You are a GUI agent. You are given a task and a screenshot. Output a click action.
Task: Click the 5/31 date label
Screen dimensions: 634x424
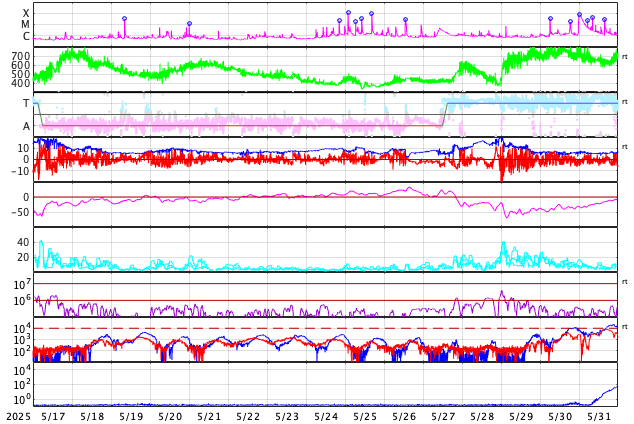point(599,416)
